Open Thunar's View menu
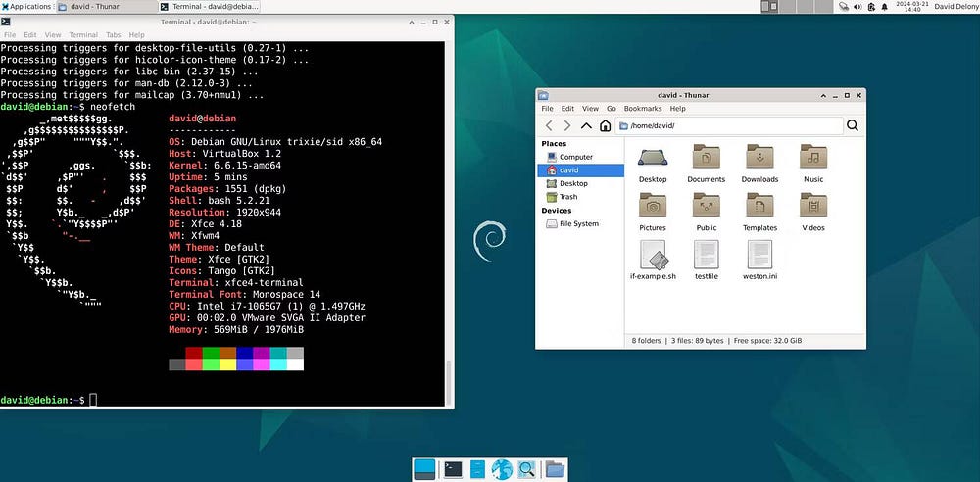 (x=590, y=108)
